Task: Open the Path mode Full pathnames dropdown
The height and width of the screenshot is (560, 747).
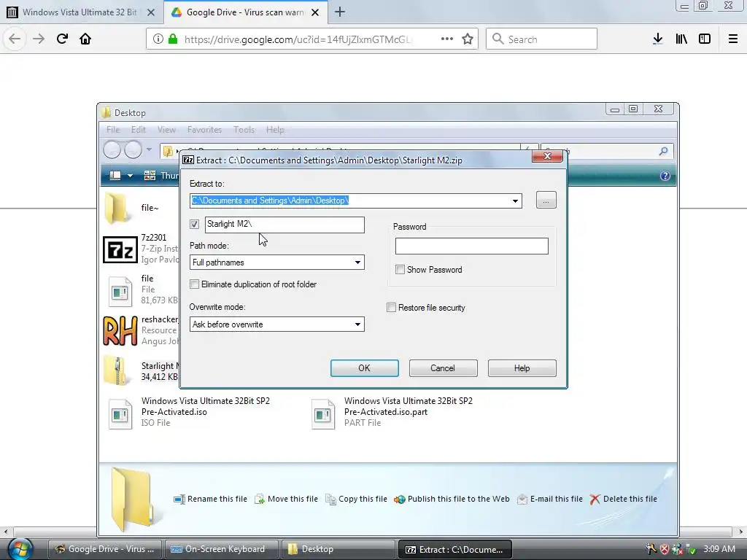Action: coord(276,262)
